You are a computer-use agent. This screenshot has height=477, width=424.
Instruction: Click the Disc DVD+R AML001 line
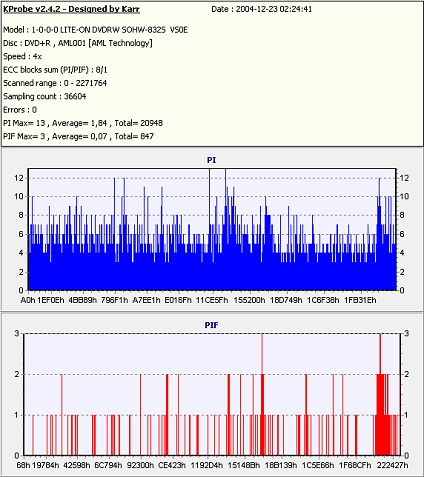pos(78,43)
